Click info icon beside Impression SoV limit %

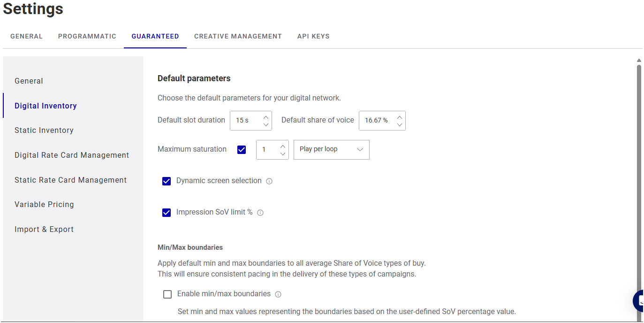[x=260, y=213]
